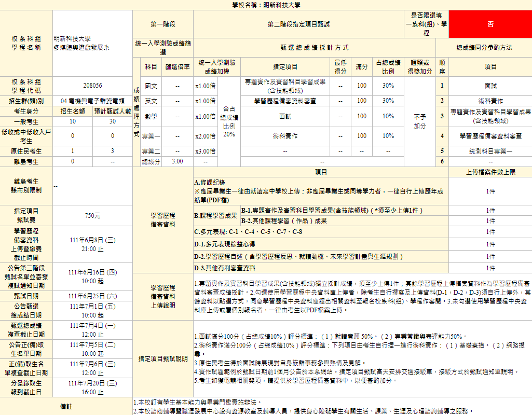Click the 英文 subject cell
Viewport: 532px width, 415px height.
[x=151, y=101]
